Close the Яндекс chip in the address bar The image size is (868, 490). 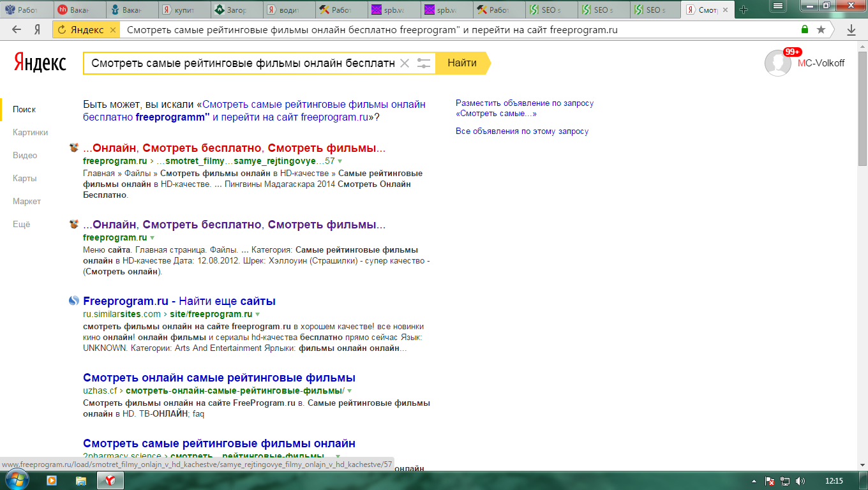[113, 30]
